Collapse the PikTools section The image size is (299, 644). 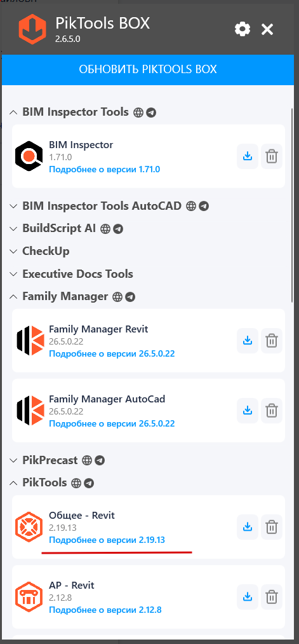13,483
